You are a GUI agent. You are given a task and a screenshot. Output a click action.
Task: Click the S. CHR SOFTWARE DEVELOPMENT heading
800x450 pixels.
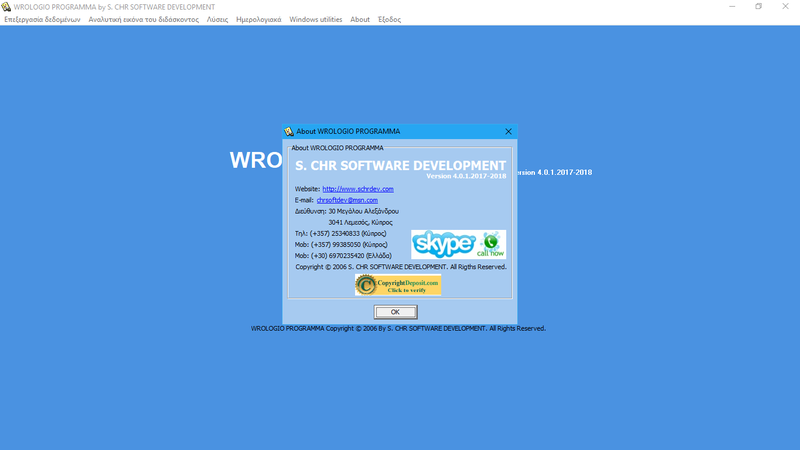(401, 165)
